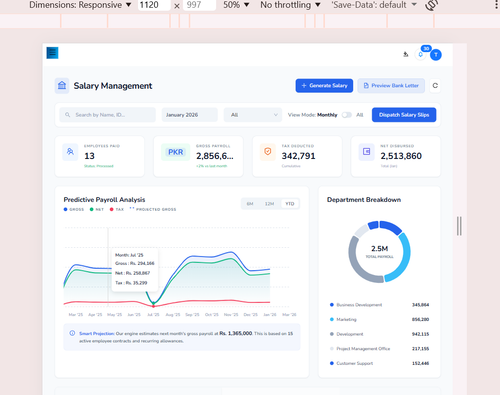Click the bank icon beside Salary Management
Viewport: 500px width, 395px height.
pos(62,86)
